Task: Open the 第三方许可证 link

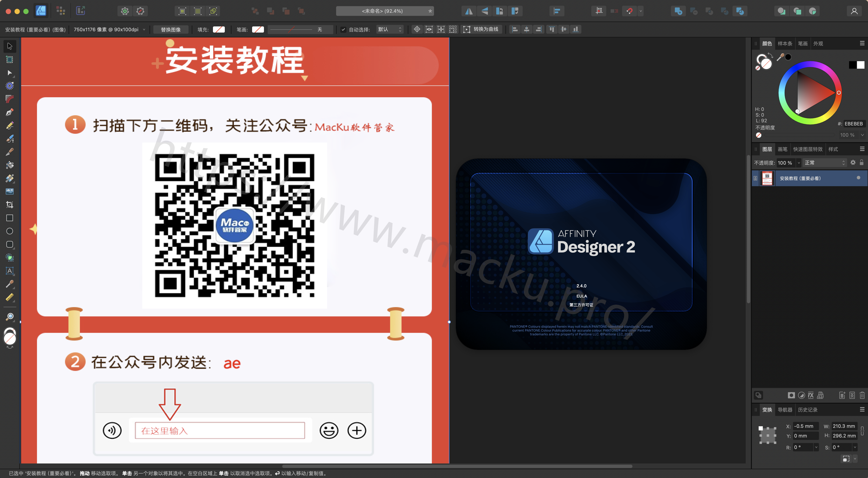Action: pyautogui.click(x=581, y=305)
